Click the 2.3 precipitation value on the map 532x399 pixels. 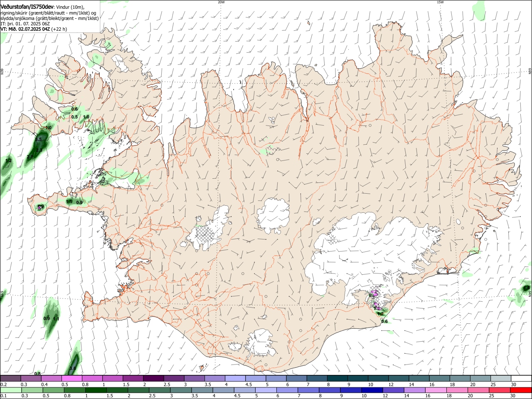(39, 150)
